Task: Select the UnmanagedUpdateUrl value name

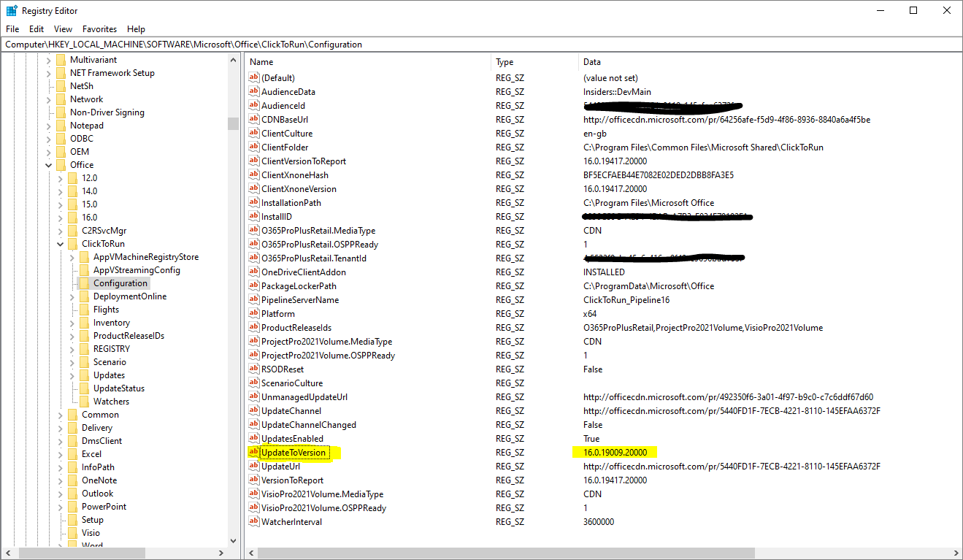Action: coord(304,396)
